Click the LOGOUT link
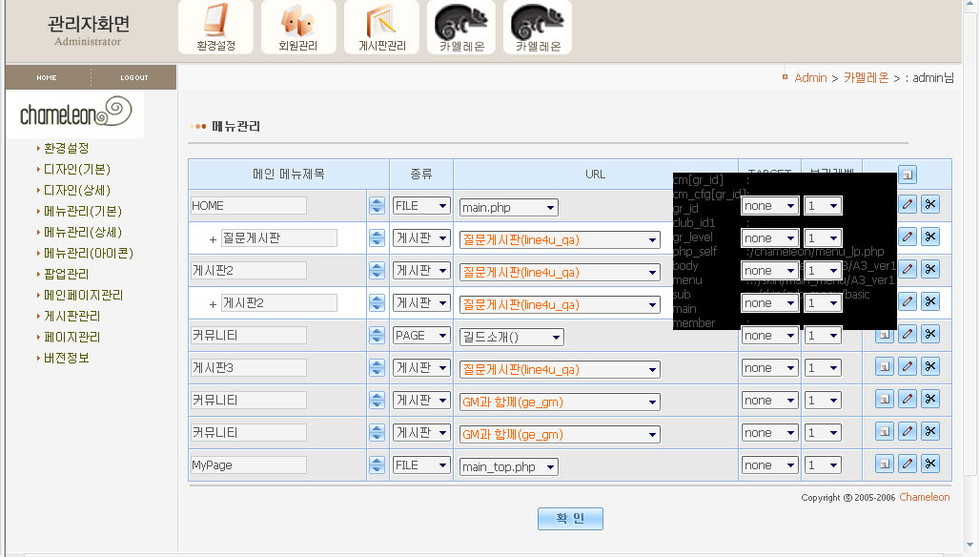The width and height of the screenshot is (980, 557). (x=134, y=77)
